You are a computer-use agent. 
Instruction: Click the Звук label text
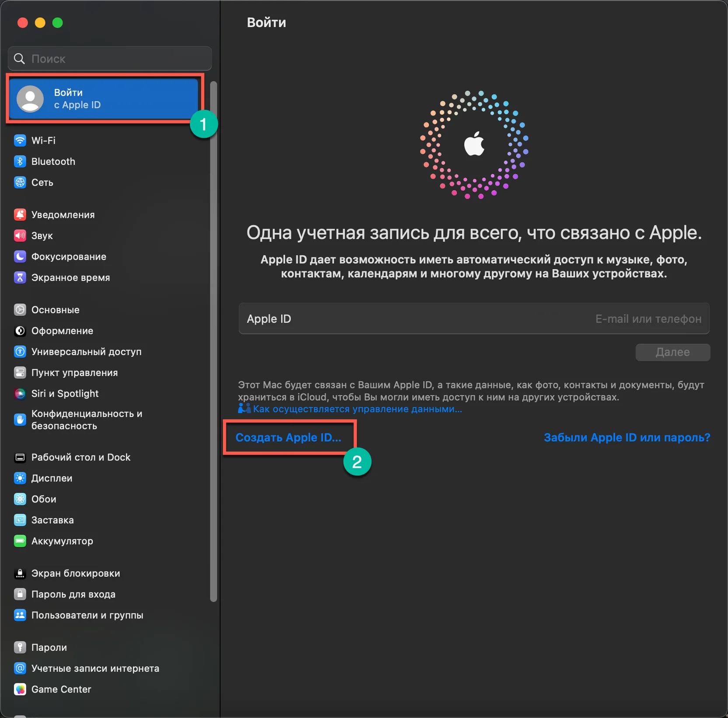tap(42, 236)
